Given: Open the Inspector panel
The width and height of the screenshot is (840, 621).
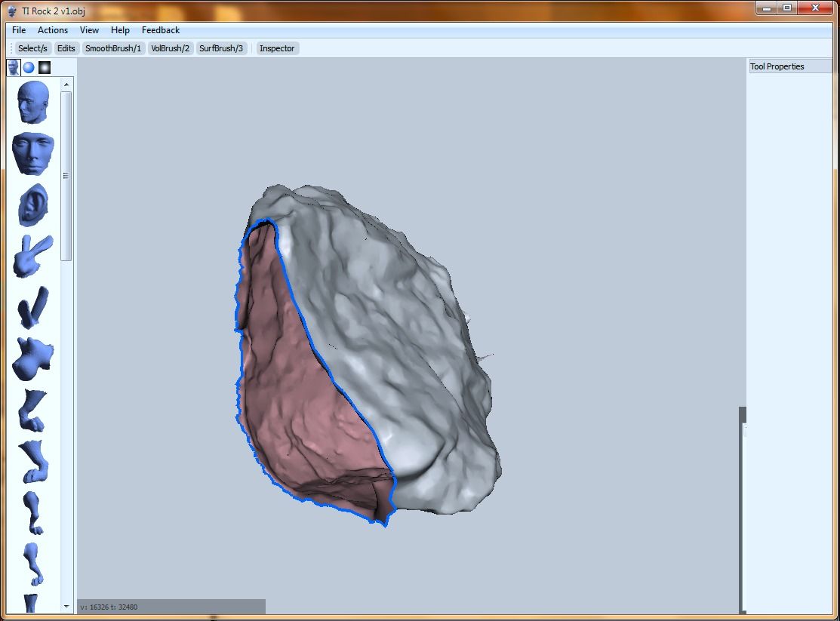Looking at the screenshot, I should tap(277, 48).
